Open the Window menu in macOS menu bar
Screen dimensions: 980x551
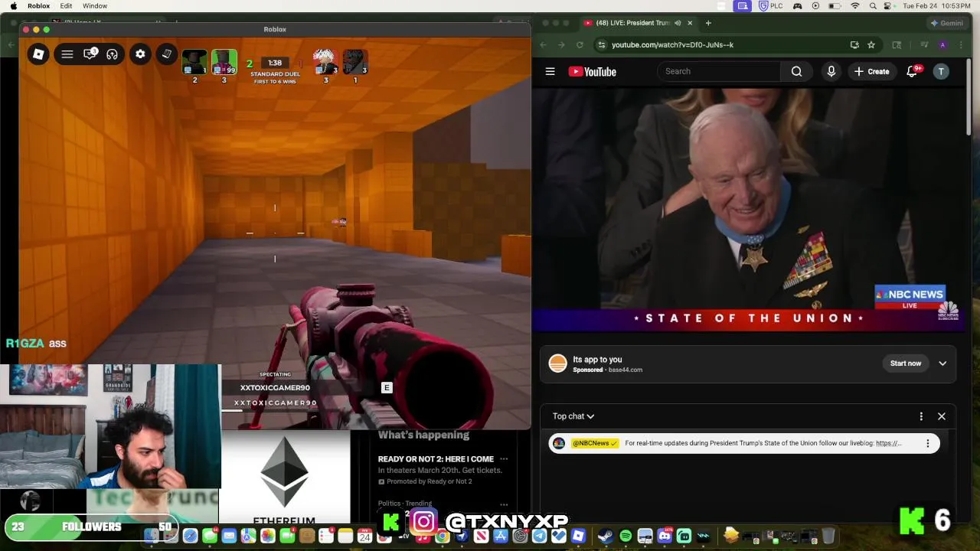[x=95, y=6]
